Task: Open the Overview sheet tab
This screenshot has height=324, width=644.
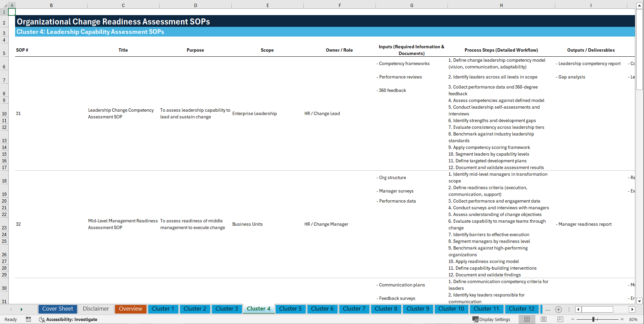Action: click(130, 309)
